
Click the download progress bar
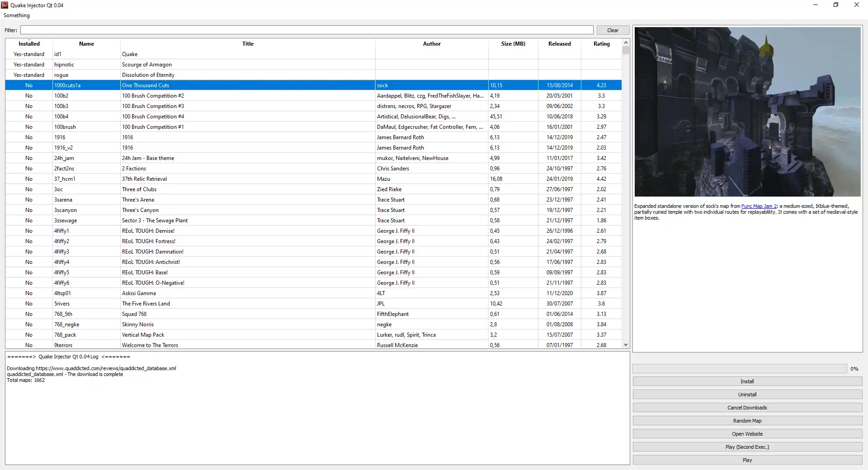pos(740,369)
